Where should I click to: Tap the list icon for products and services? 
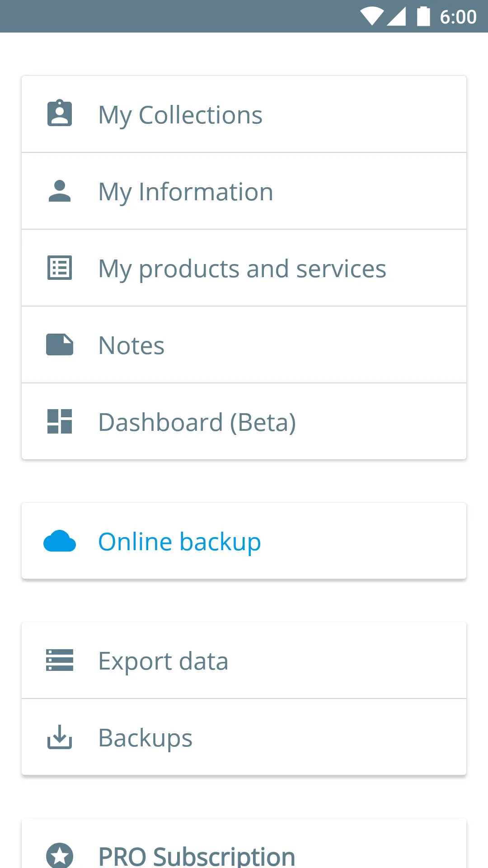point(60,268)
